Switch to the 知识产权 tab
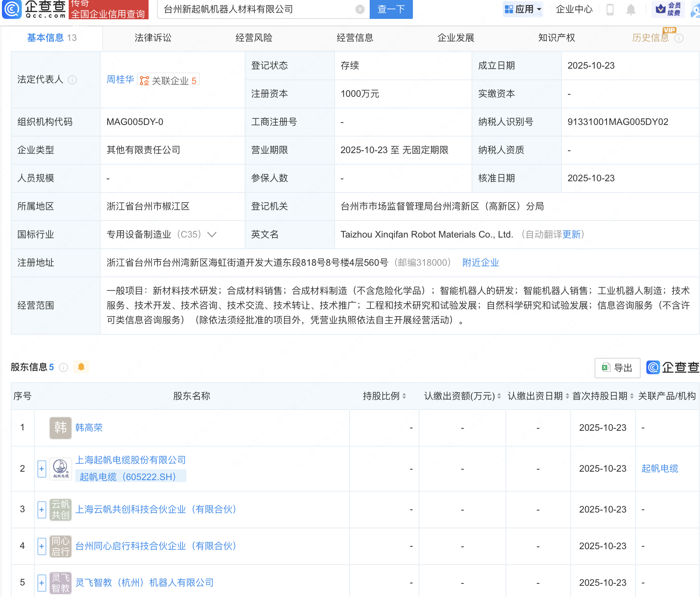This screenshot has width=700, height=597. click(556, 38)
